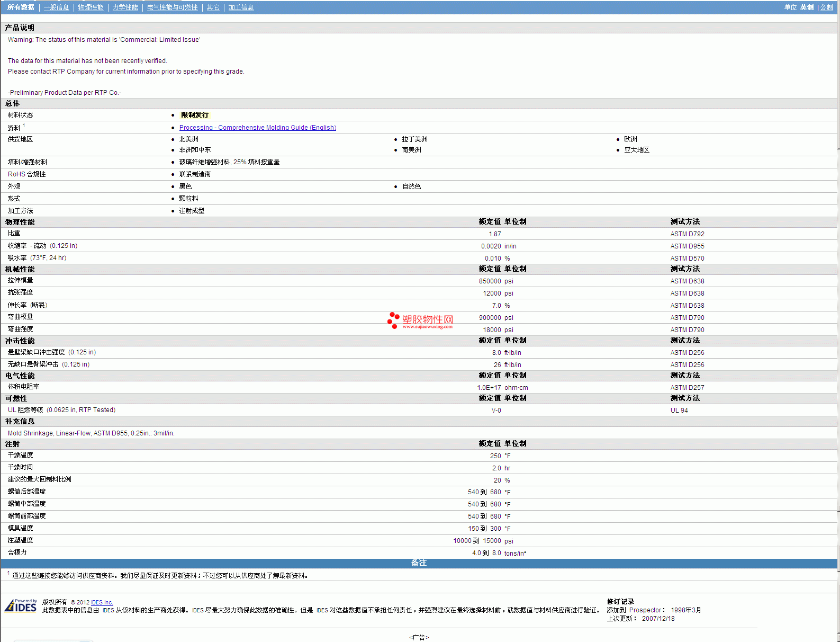Switch units to 公制
840x642 pixels.
[x=826, y=7]
